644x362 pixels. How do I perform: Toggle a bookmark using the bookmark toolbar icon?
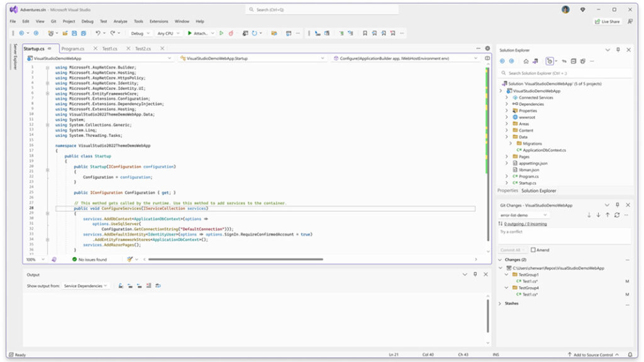coord(365,33)
